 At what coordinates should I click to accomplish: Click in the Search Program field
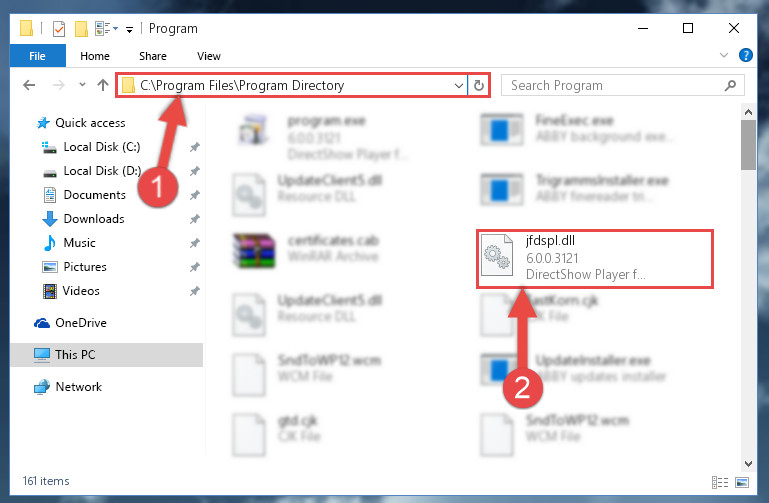tap(616, 86)
